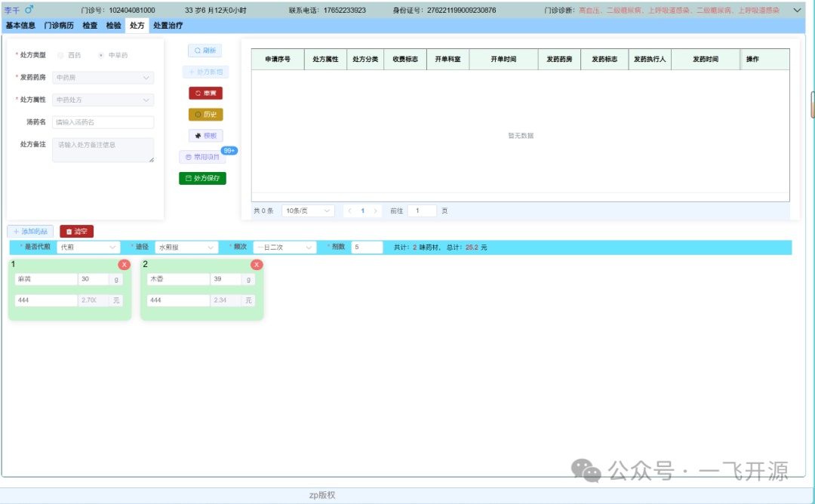Click the red 重置 reset button
The width and height of the screenshot is (815, 504).
point(205,93)
